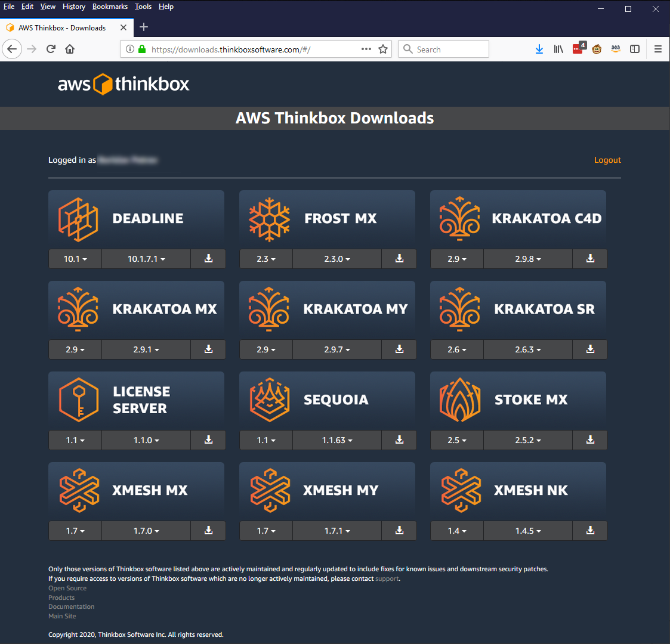Click the XMesh NK product icon
Screen dimensions: 670x644
(x=459, y=490)
